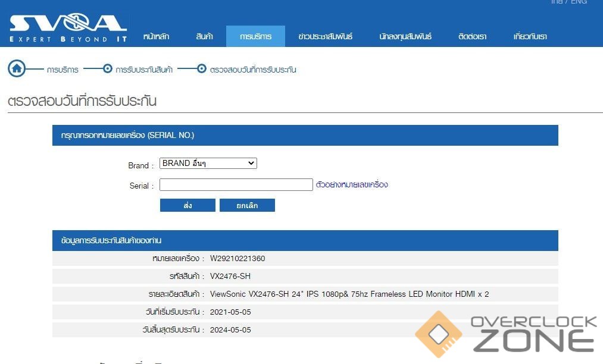Select serial number text W29210221360
This screenshot has height=364, width=603.
pos(238,258)
